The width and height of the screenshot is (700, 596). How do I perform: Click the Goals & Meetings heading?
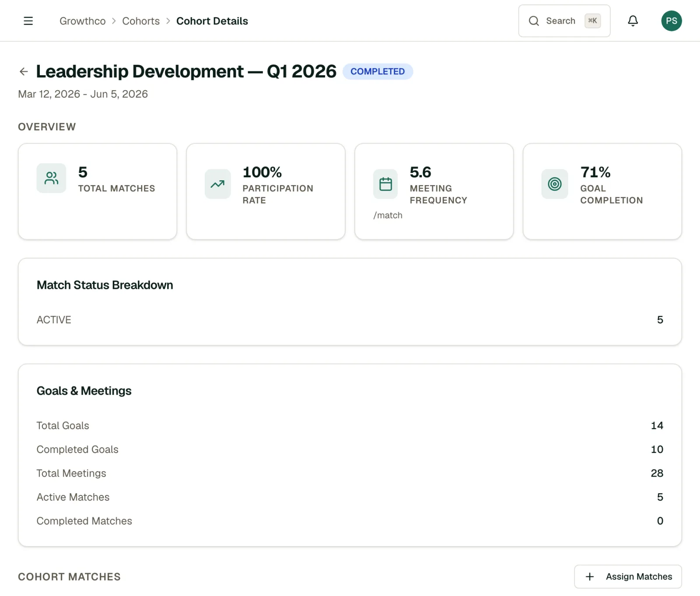(x=84, y=391)
